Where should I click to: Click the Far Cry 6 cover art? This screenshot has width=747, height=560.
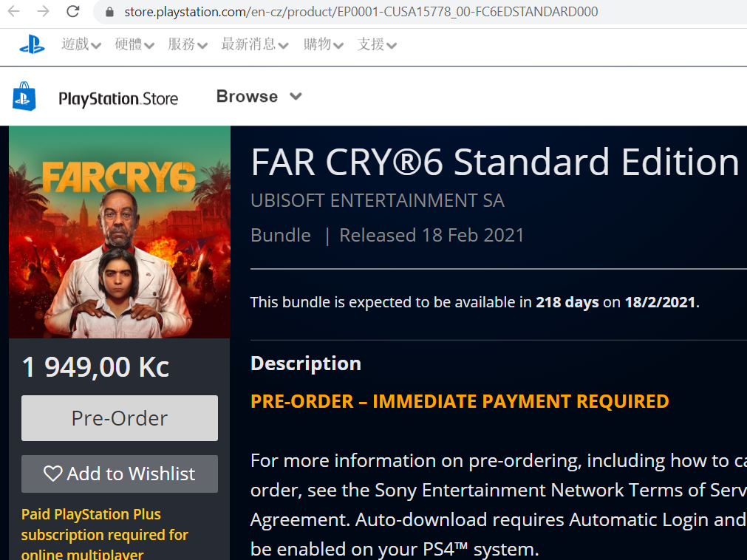[120, 232]
